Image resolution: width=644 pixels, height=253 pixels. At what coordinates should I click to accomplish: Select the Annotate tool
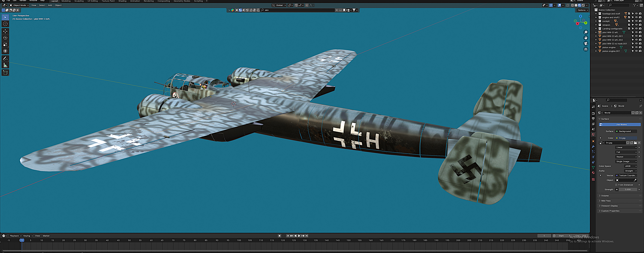pyautogui.click(x=5, y=58)
